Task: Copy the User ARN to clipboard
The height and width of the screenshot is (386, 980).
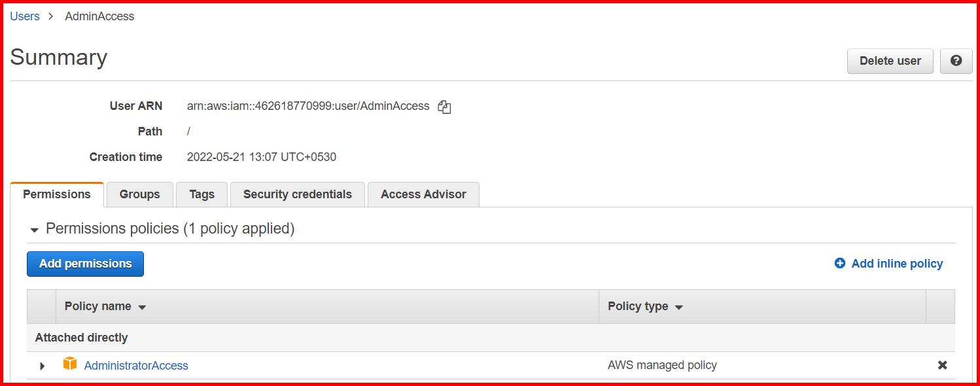Action: tap(444, 106)
